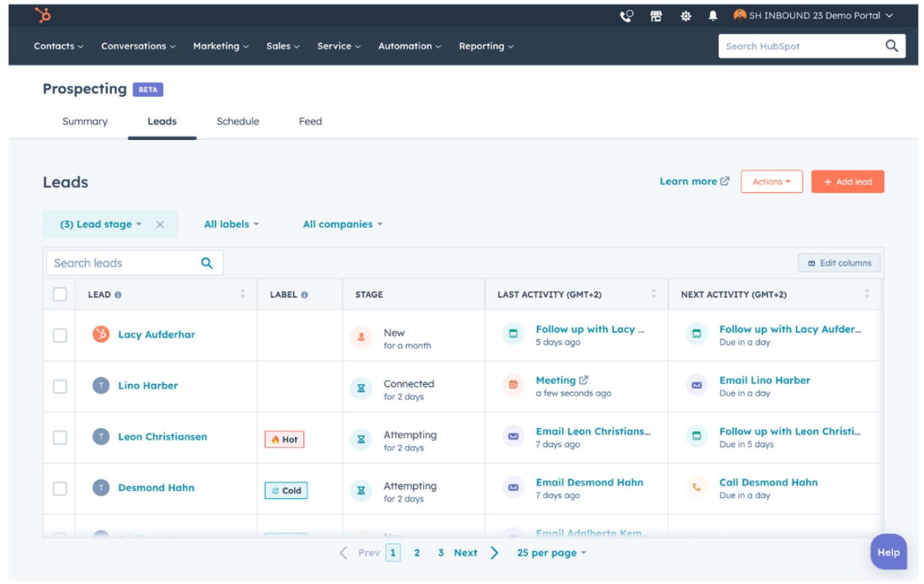Open the marketplace storefront icon

click(x=656, y=16)
